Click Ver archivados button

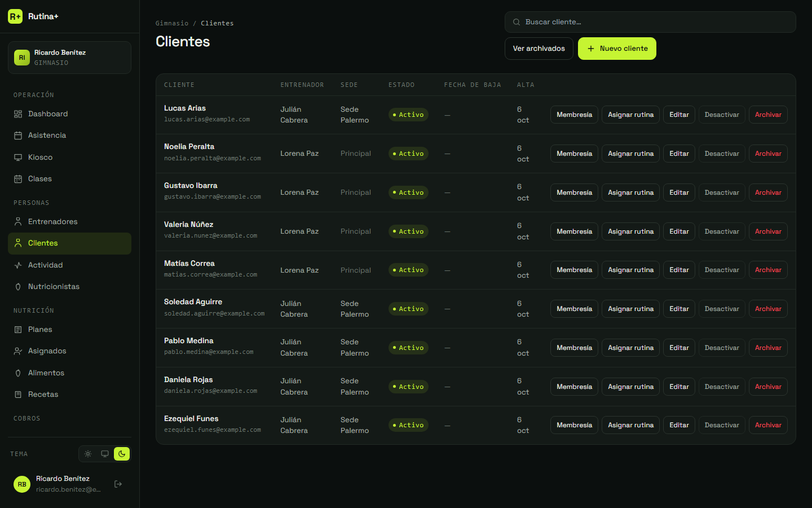click(539, 49)
